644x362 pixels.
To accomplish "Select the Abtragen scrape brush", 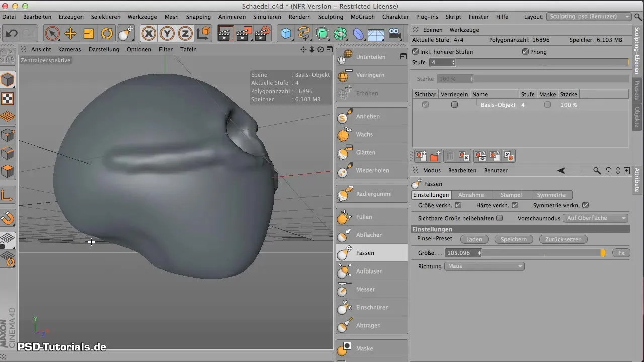I will pyautogui.click(x=372, y=325).
